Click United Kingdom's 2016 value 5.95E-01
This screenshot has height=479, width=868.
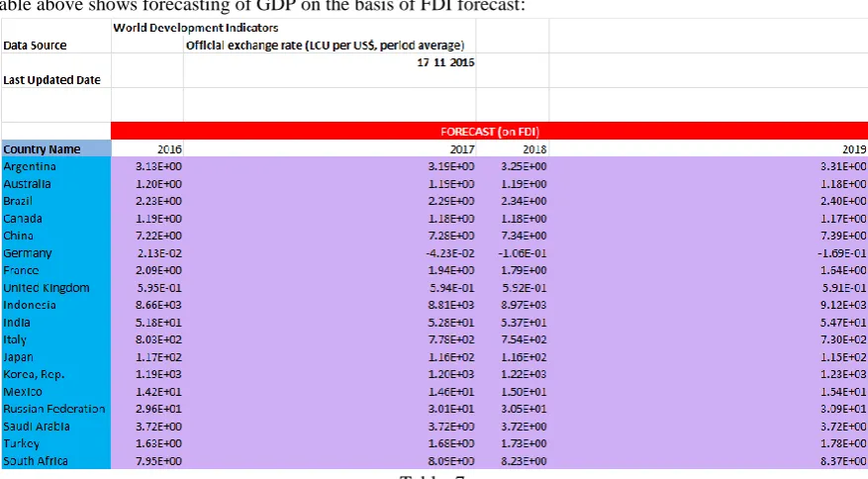159,288
